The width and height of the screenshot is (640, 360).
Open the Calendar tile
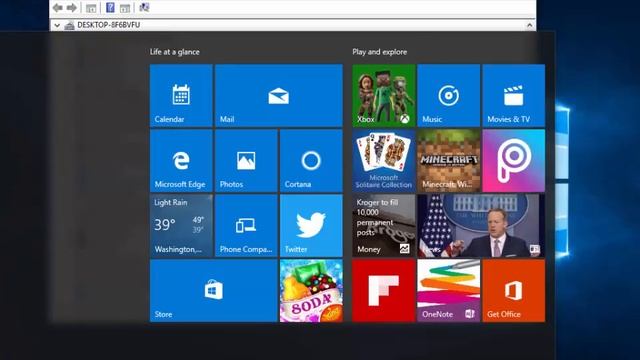(x=181, y=96)
